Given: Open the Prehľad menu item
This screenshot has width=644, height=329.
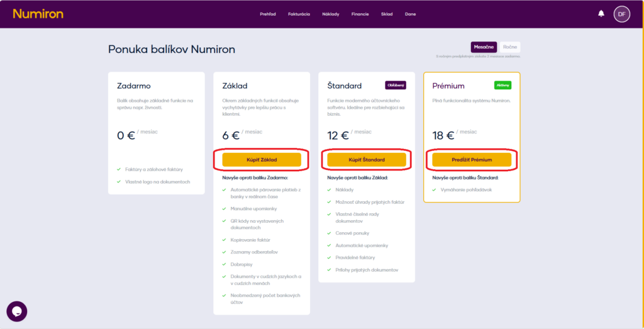Looking at the screenshot, I should [268, 14].
